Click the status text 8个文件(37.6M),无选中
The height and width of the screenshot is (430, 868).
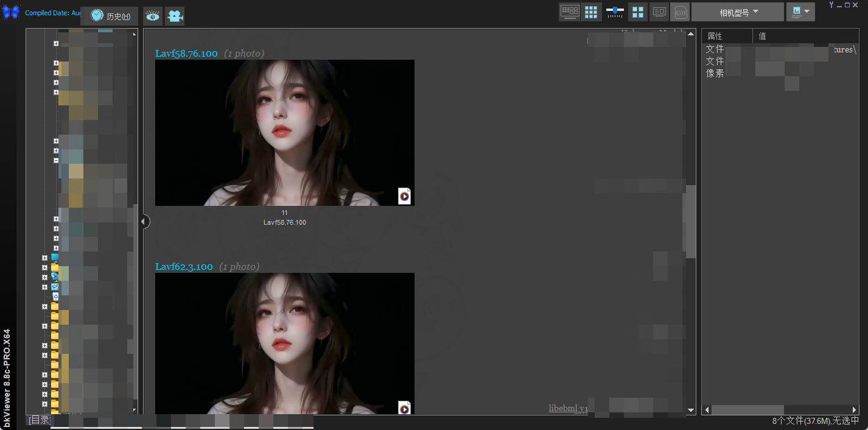coord(816,420)
